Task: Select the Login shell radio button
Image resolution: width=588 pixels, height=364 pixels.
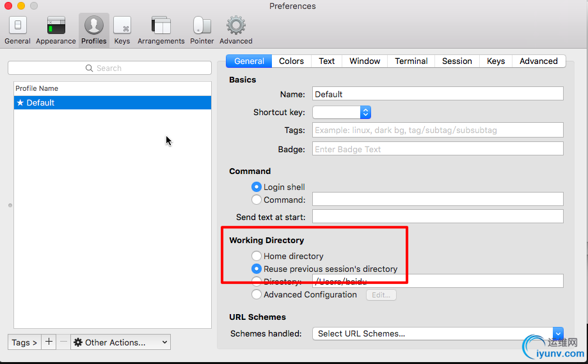Action: coord(257,187)
